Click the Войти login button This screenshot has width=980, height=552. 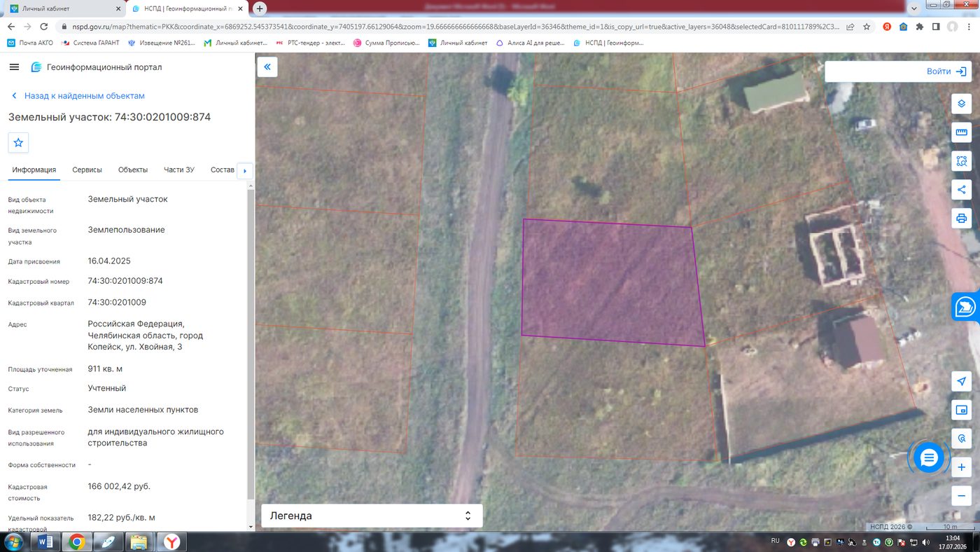coord(946,71)
